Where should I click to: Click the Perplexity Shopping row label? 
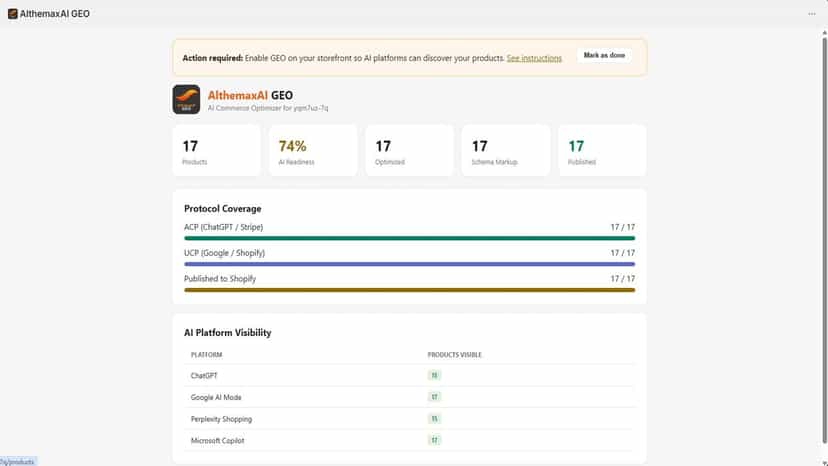(221, 419)
